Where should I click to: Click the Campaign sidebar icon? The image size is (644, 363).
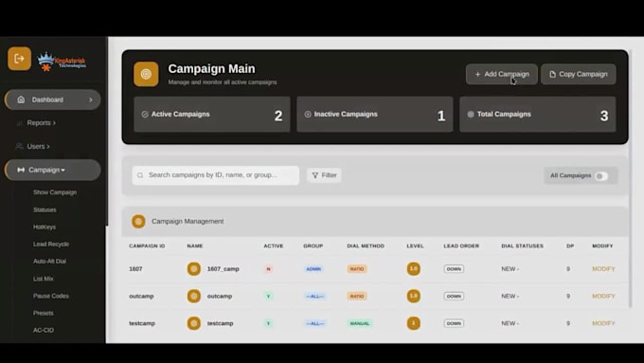[21, 170]
